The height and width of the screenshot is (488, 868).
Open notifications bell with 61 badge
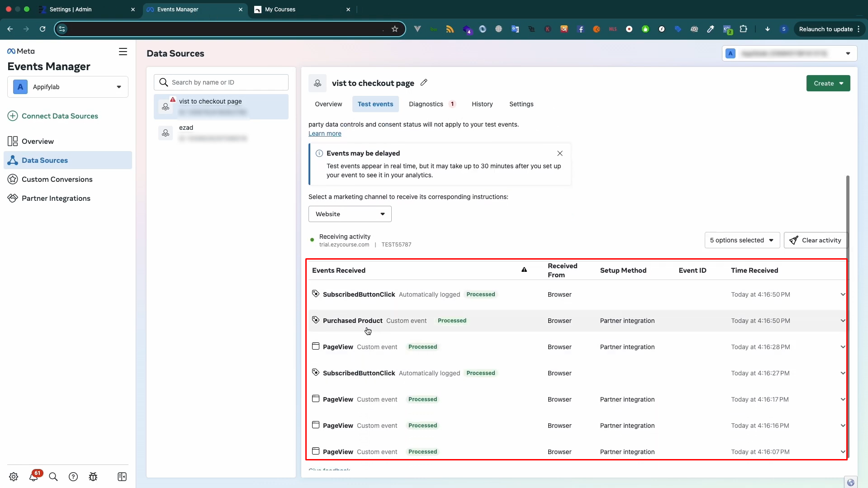click(x=34, y=476)
